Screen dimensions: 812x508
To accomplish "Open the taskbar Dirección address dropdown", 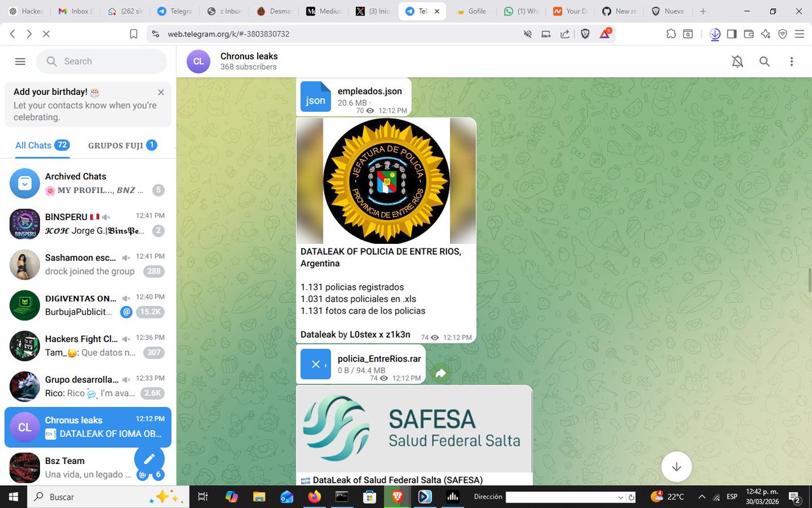I will point(621,497).
